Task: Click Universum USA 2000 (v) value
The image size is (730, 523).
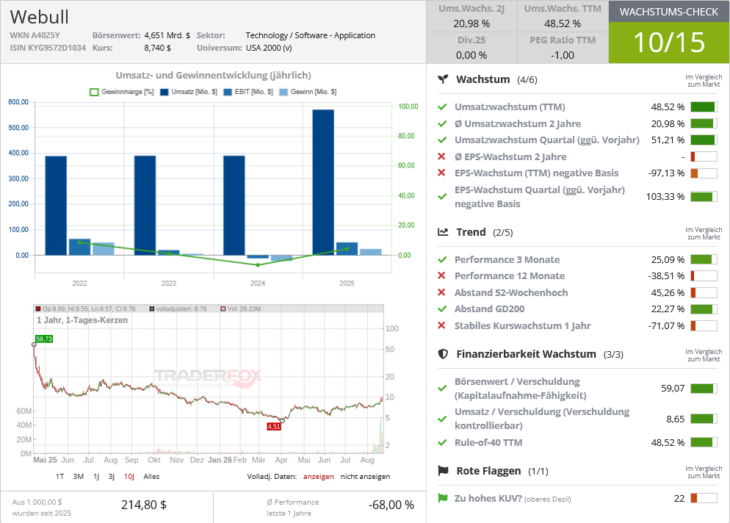Action: point(269,48)
